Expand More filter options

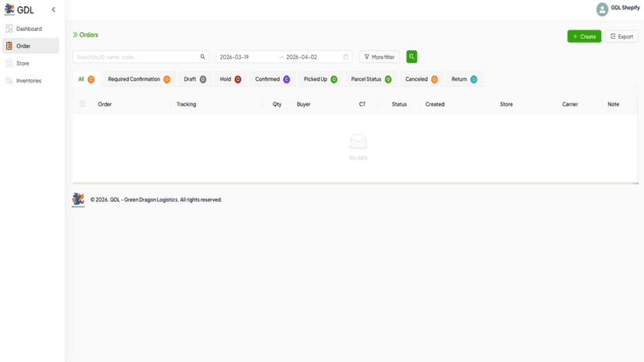coord(379,57)
